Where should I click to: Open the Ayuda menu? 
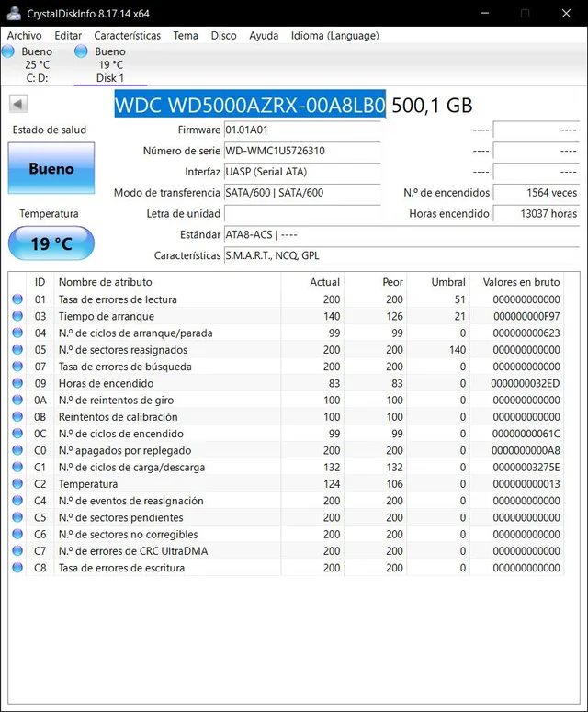pos(264,36)
